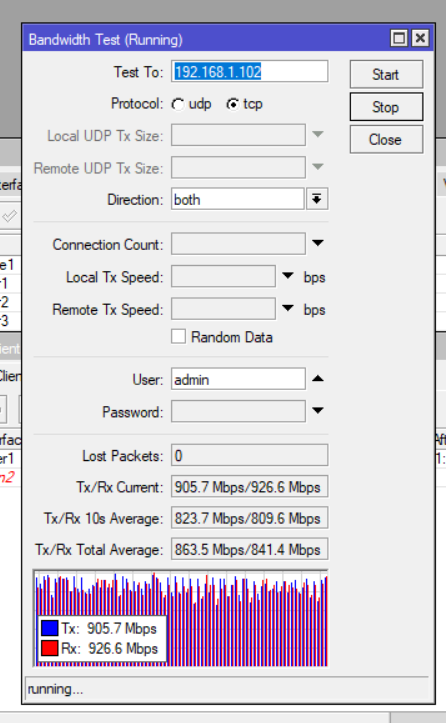The image size is (446, 723).
Task: Expand the Connection Count field arrow
Action: [318, 243]
